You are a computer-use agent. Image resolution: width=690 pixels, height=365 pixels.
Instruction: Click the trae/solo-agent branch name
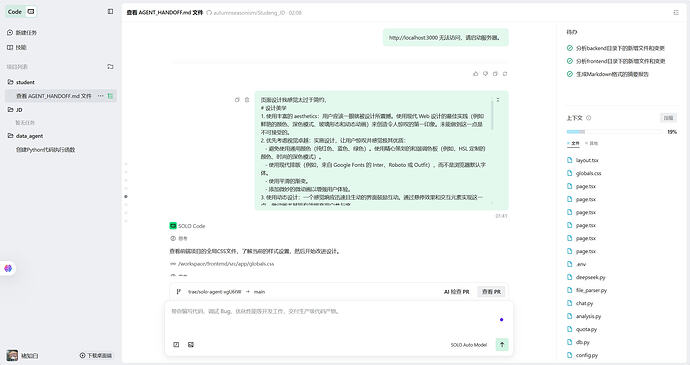tap(214, 291)
